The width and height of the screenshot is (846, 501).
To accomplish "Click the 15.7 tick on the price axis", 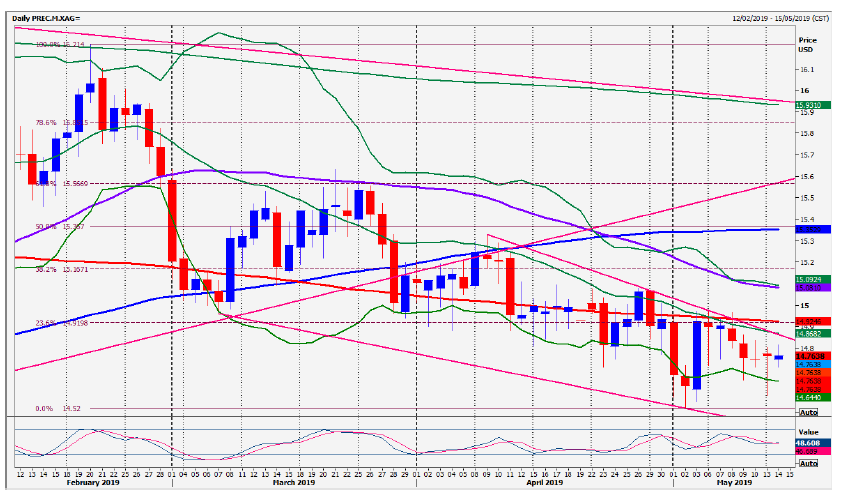I will coord(807,155).
